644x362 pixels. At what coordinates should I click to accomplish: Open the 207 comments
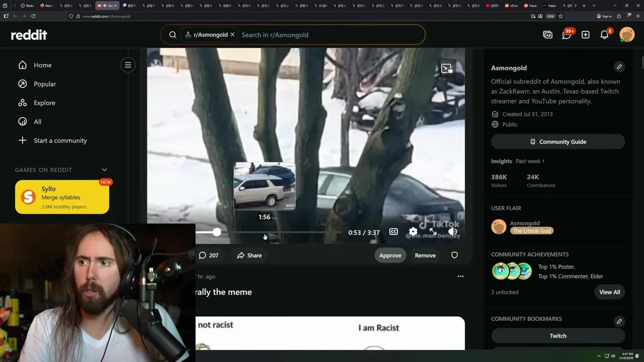[x=208, y=255]
